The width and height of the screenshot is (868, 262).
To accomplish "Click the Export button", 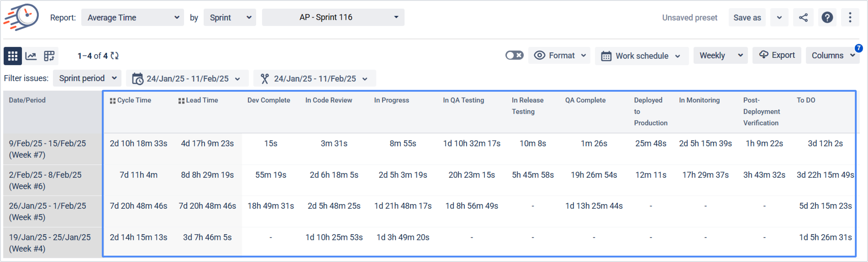I will point(777,55).
